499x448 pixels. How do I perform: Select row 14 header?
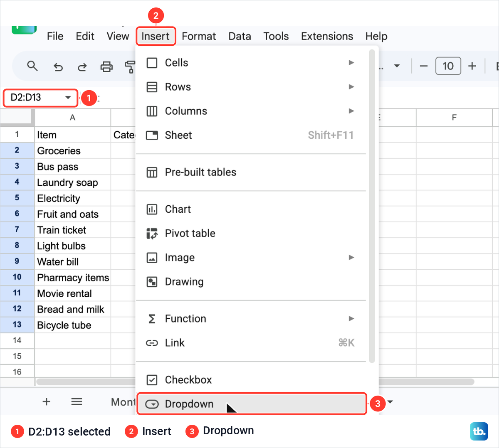click(17, 340)
